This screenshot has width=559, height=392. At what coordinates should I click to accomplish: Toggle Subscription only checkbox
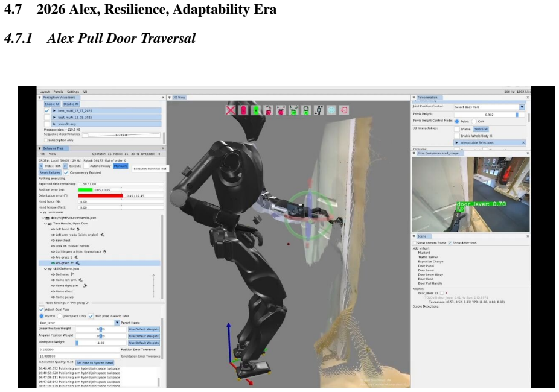(x=46, y=141)
